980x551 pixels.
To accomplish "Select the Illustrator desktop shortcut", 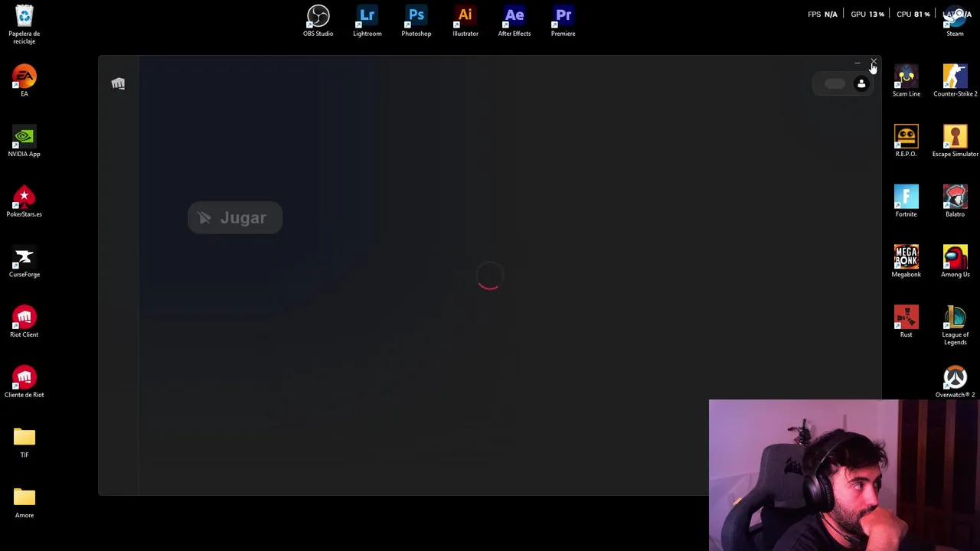I will click(465, 21).
